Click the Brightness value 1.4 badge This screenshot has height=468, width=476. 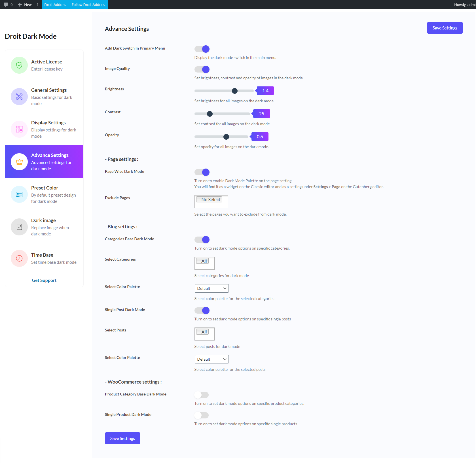point(265,91)
